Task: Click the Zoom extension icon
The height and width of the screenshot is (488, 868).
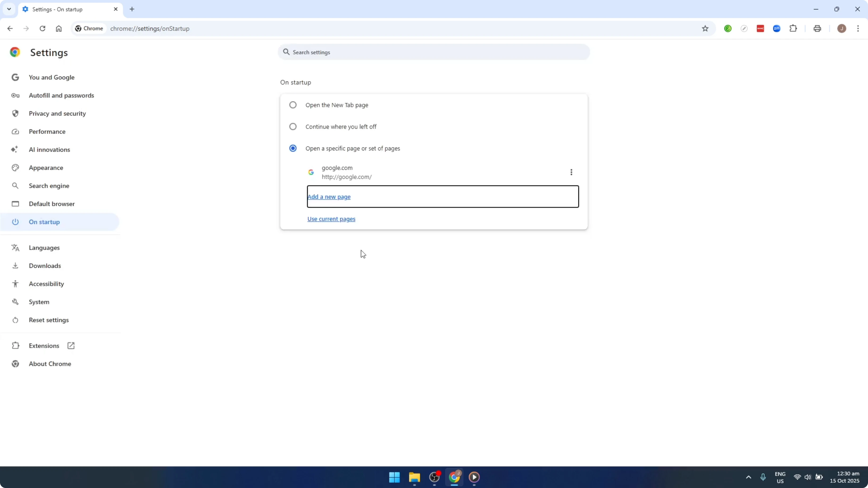Action: pyautogui.click(x=777, y=28)
